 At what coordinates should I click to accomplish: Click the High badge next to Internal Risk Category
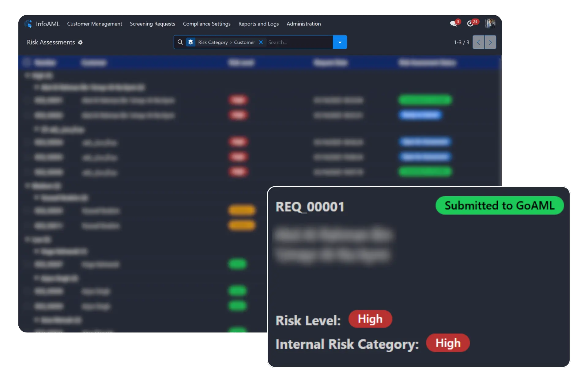[x=448, y=343]
